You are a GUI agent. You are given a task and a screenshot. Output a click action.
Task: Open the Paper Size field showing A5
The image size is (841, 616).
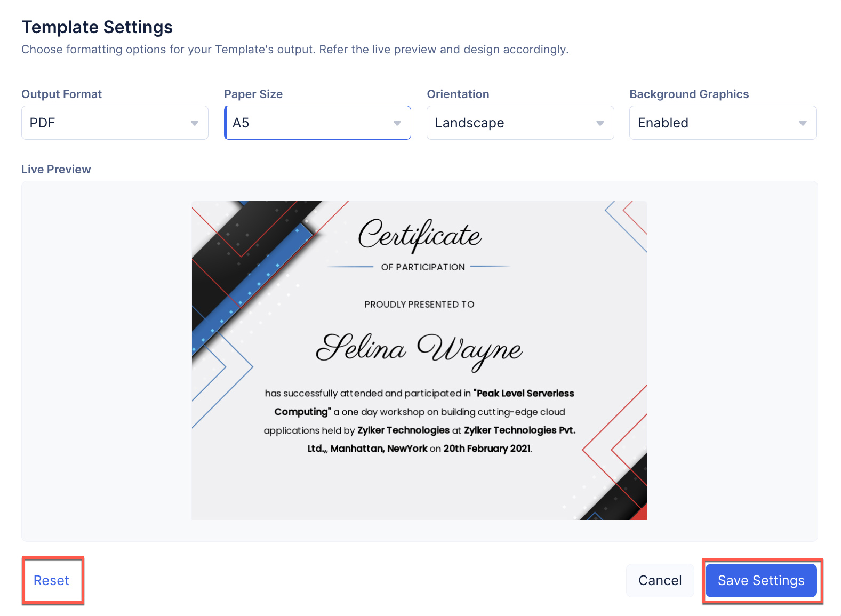tap(309, 123)
